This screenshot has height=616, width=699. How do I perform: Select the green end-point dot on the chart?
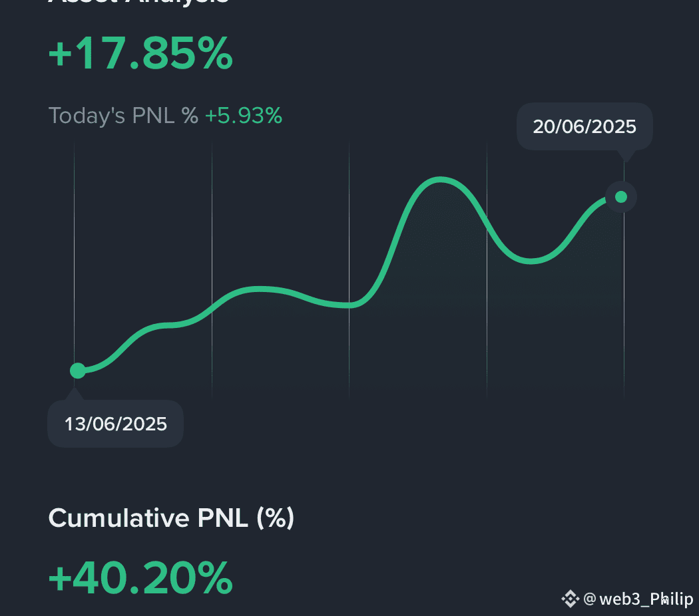[x=621, y=196]
